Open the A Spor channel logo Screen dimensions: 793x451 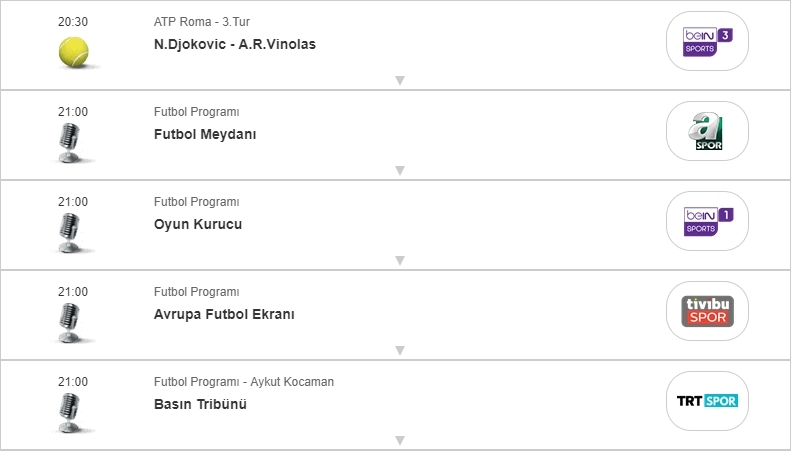pos(707,131)
